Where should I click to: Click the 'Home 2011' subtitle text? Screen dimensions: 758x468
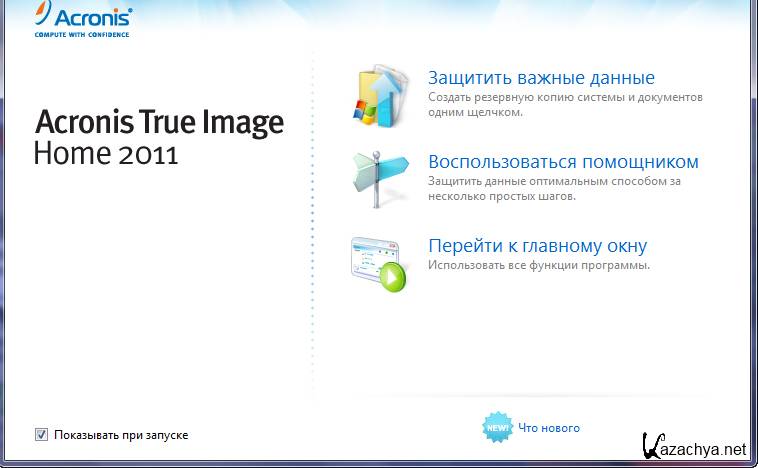(105, 154)
